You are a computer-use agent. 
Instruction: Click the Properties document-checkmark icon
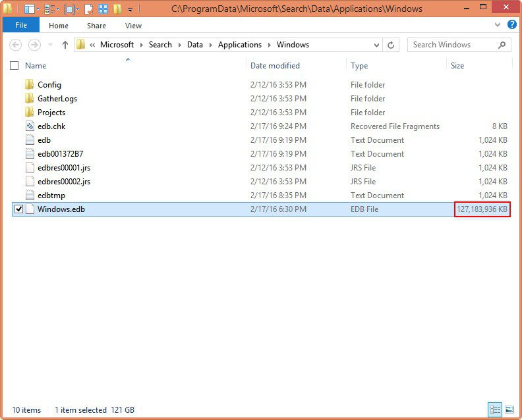pyautogui.click(x=88, y=9)
